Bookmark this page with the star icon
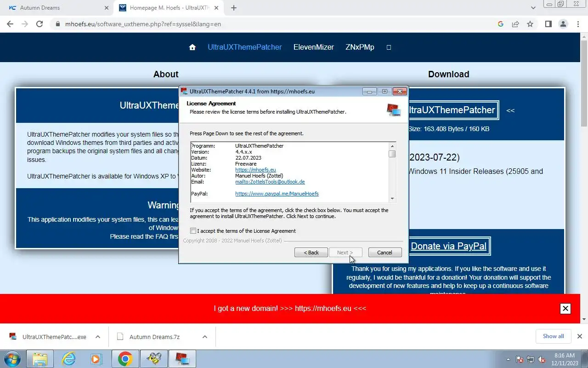The width and height of the screenshot is (588, 368). (x=530, y=24)
